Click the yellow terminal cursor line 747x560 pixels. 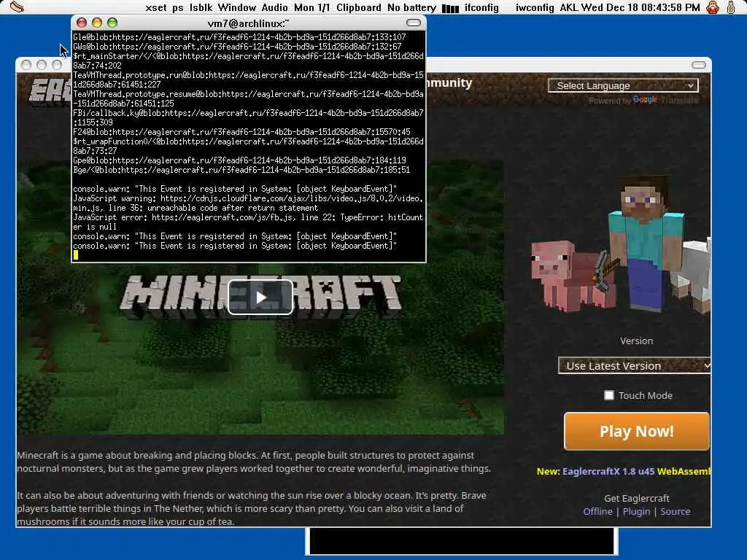point(76,255)
